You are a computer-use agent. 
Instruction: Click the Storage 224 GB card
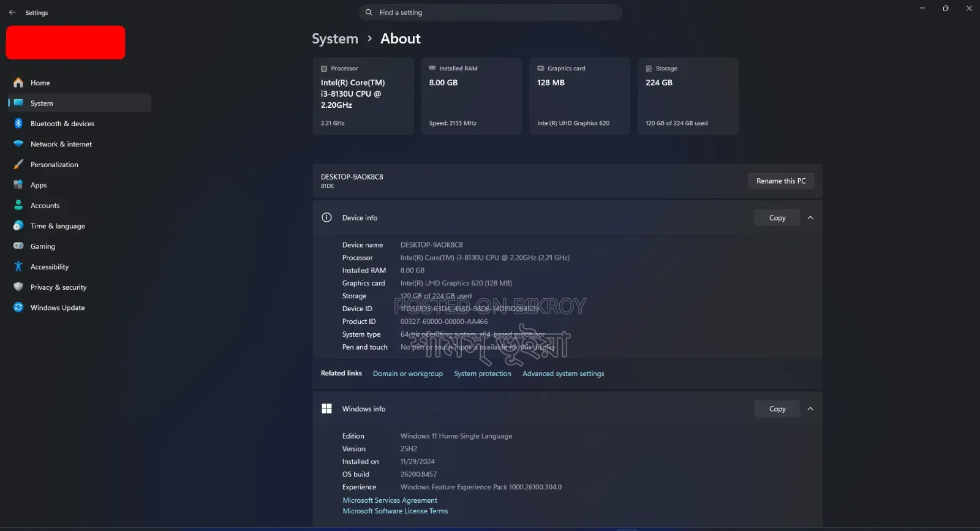coord(688,96)
